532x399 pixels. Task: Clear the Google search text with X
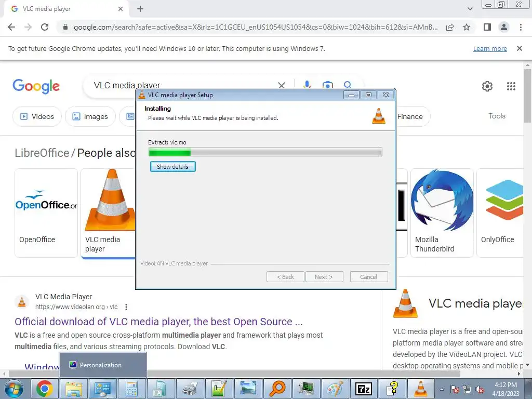282,85
